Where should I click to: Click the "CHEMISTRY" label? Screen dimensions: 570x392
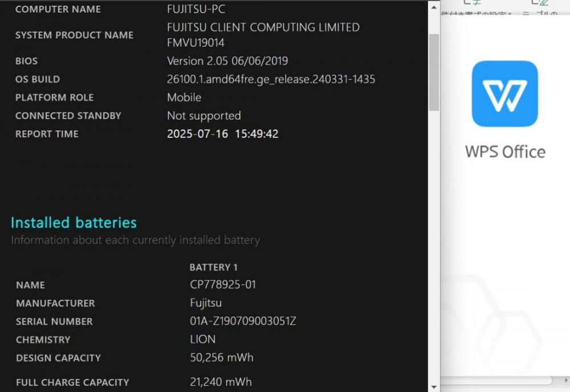click(43, 340)
